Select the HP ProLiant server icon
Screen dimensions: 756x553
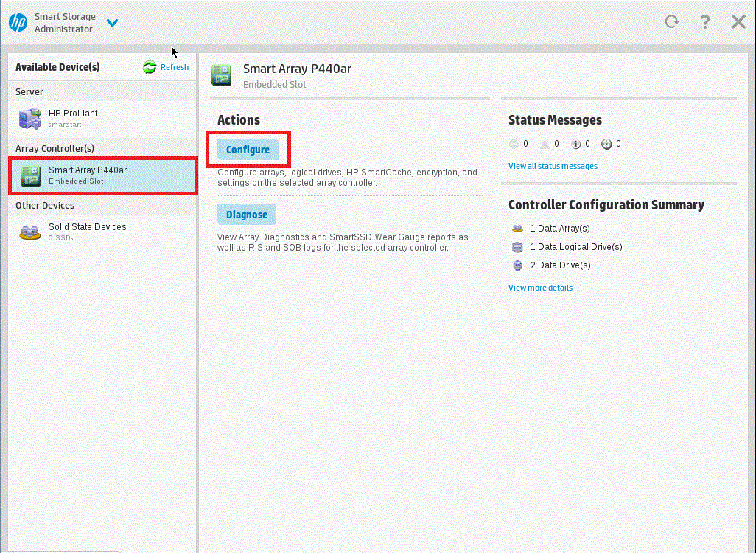coord(30,119)
